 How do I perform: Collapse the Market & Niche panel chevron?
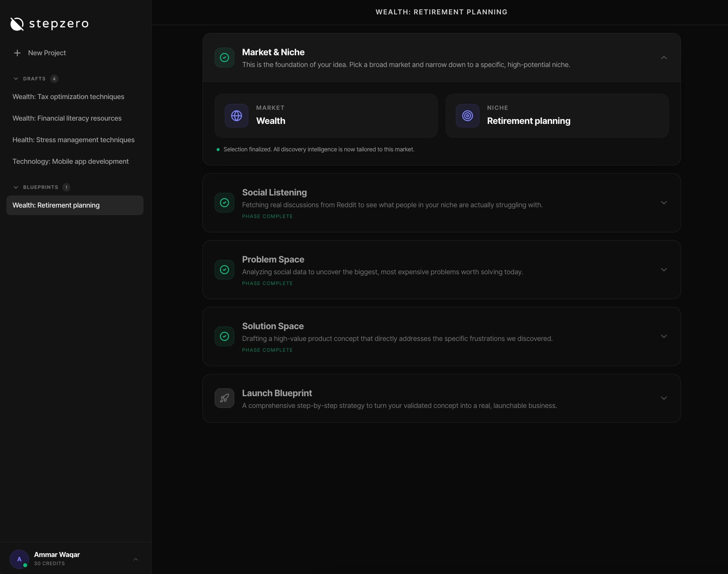pyautogui.click(x=664, y=58)
